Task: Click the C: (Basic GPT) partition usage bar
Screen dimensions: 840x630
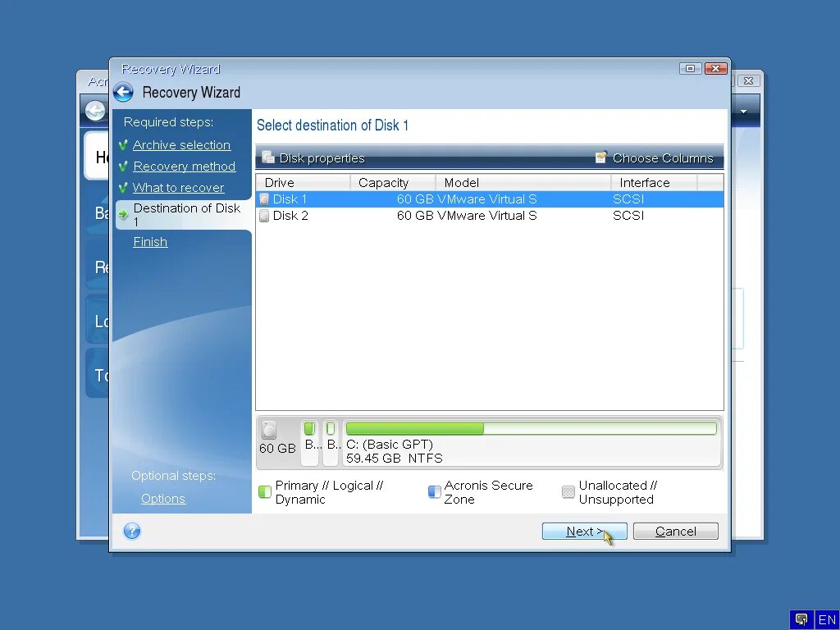Action: click(x=531, y=428)
